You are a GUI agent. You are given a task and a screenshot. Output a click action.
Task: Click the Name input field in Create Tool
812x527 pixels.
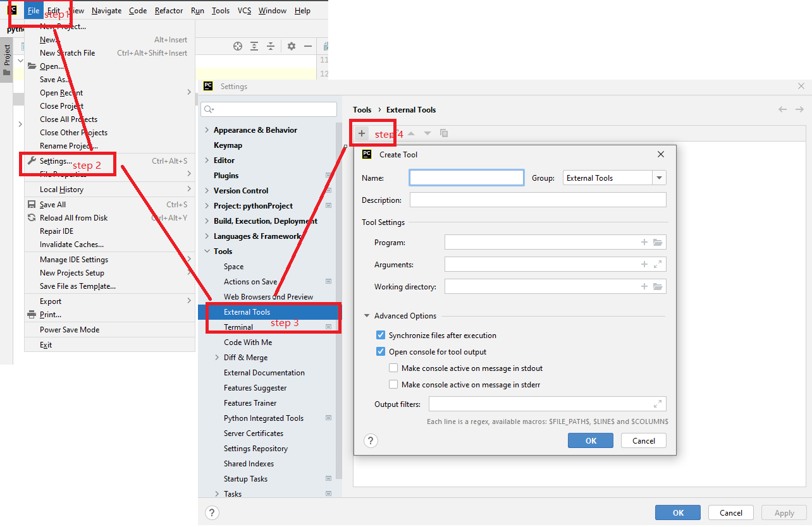pyautogui.click(x=467, y=178)
